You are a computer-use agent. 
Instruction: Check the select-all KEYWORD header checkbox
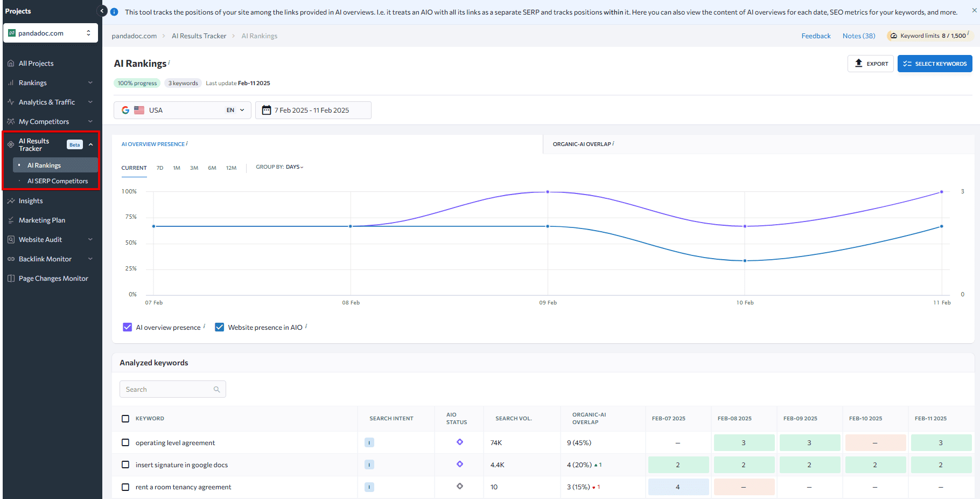click(x=125, y=419)
